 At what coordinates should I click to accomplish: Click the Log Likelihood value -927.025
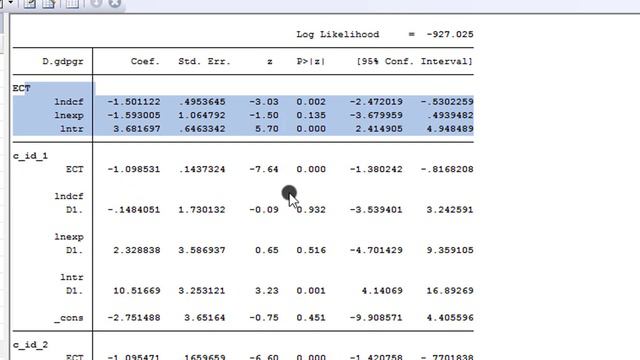click(x=450, y=34)
